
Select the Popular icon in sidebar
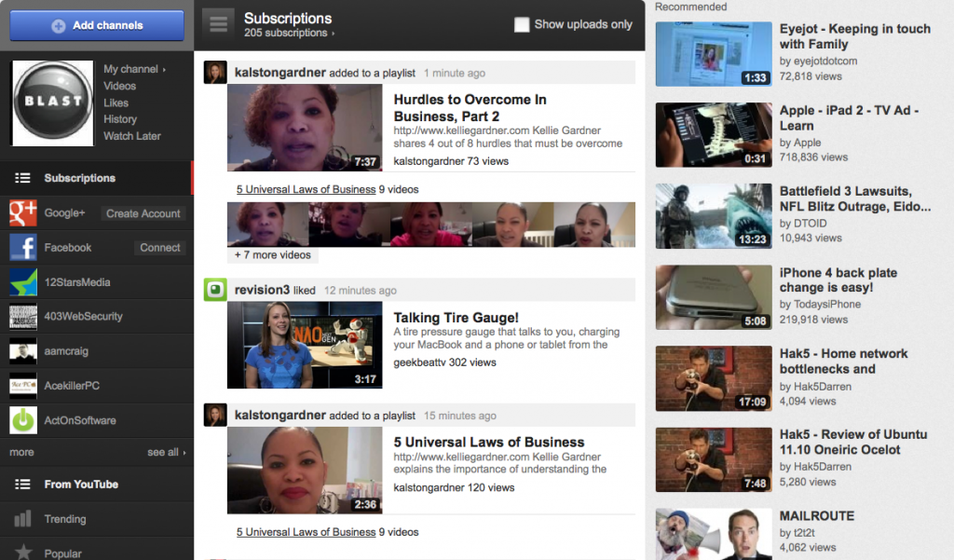click(x=22, y=552)
